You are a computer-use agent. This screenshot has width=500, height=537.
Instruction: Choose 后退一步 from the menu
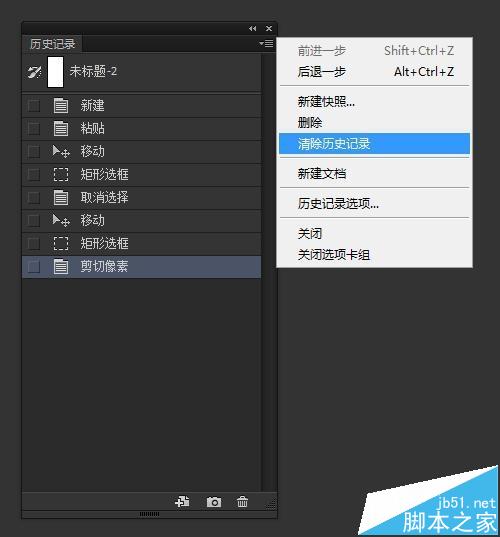pyautogui.click(x=375, y=72)
